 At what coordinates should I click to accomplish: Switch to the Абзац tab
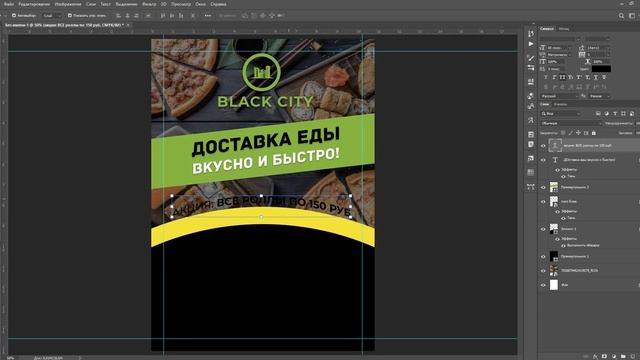(564, 29)
